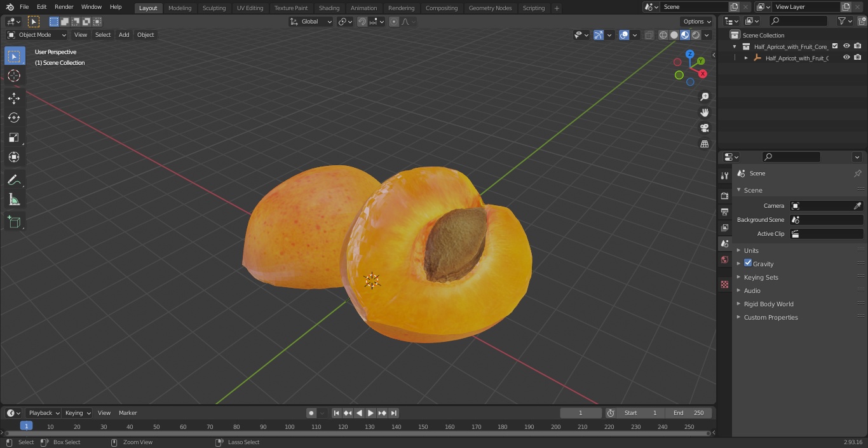Toggle the Gravity checkbox
The height and width of the screenshot is (448, 868).
(x=748, y=263)
